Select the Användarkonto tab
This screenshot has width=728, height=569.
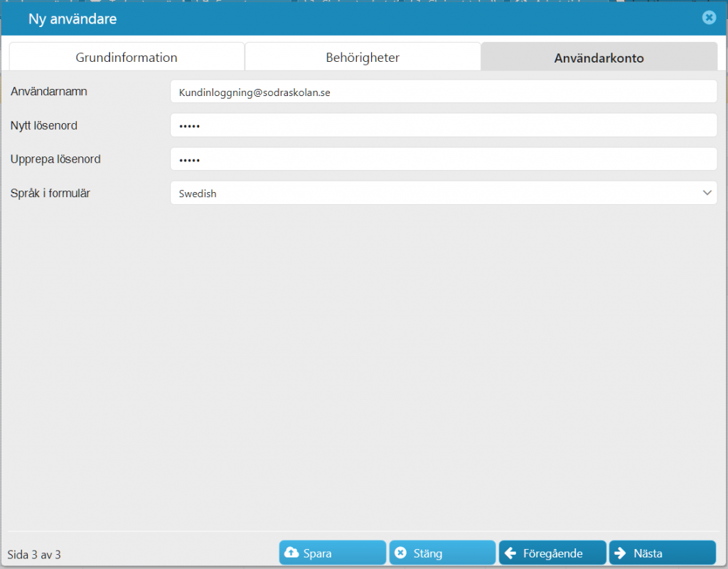point(599,57)
